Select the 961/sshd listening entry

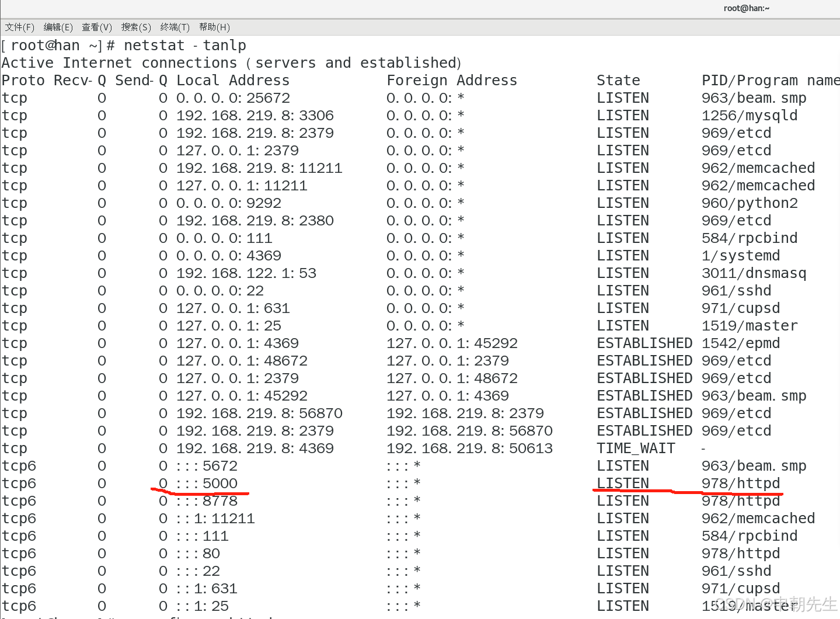pos(736,290)
